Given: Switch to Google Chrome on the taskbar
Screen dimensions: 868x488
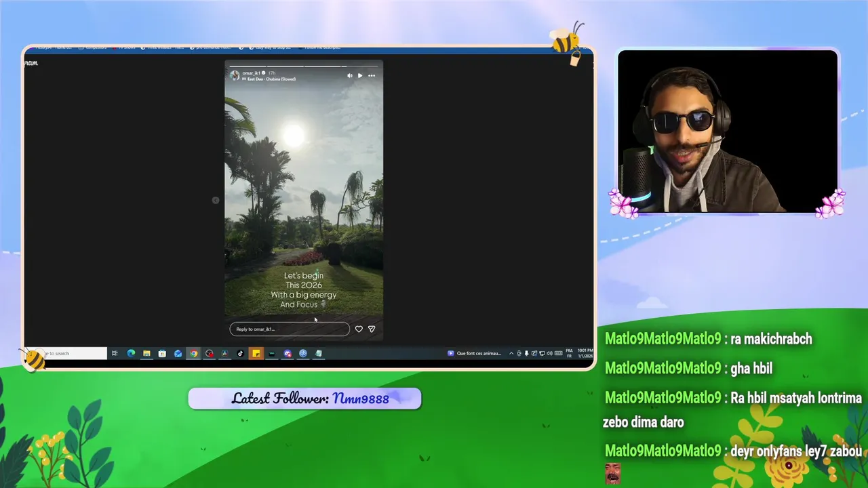Looking at the screenshot, I should [193, 353].
